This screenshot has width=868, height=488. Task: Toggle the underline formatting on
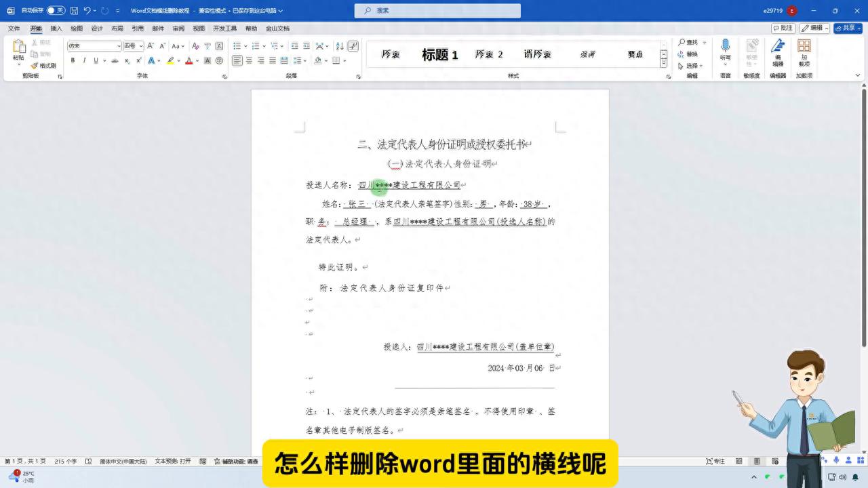[96, 60]
